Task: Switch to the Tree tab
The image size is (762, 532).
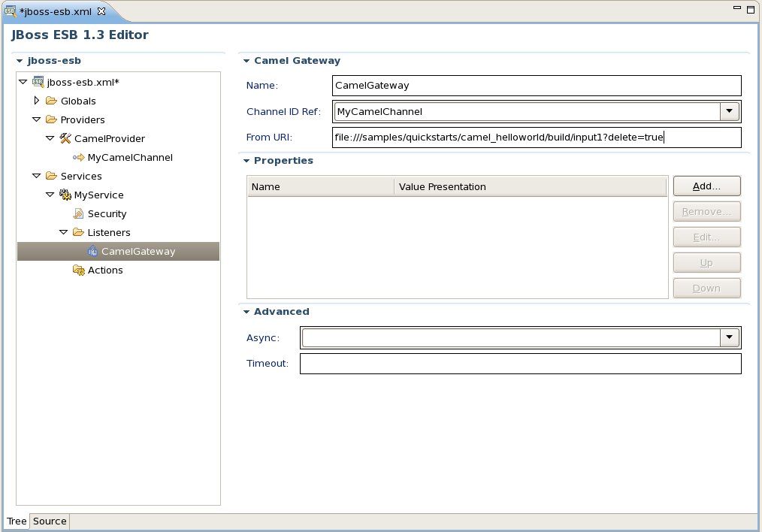Action: coord(17,521)
